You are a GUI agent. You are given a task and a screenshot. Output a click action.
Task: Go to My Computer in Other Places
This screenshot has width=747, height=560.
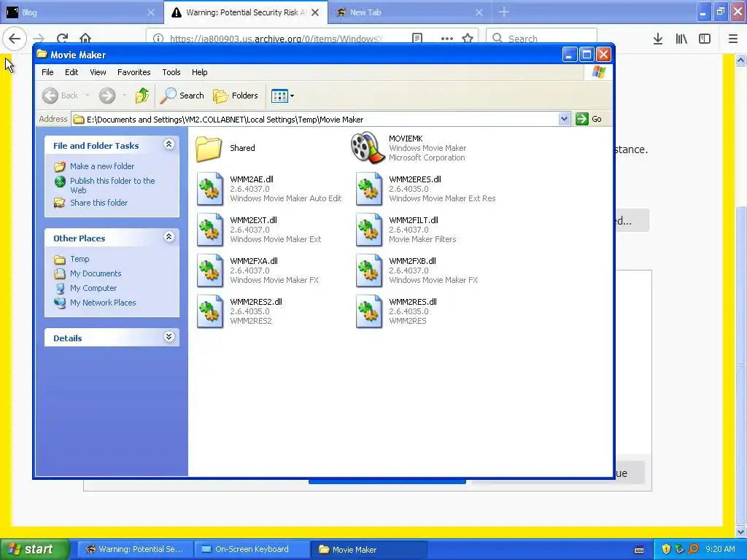click(93, 288)
